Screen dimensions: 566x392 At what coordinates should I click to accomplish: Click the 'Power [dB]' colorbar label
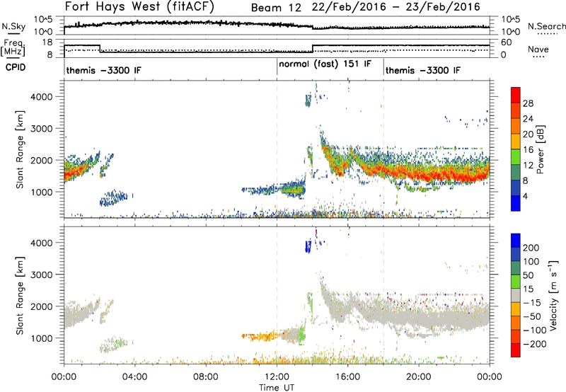pyautogui.click(x=540, y=149)
